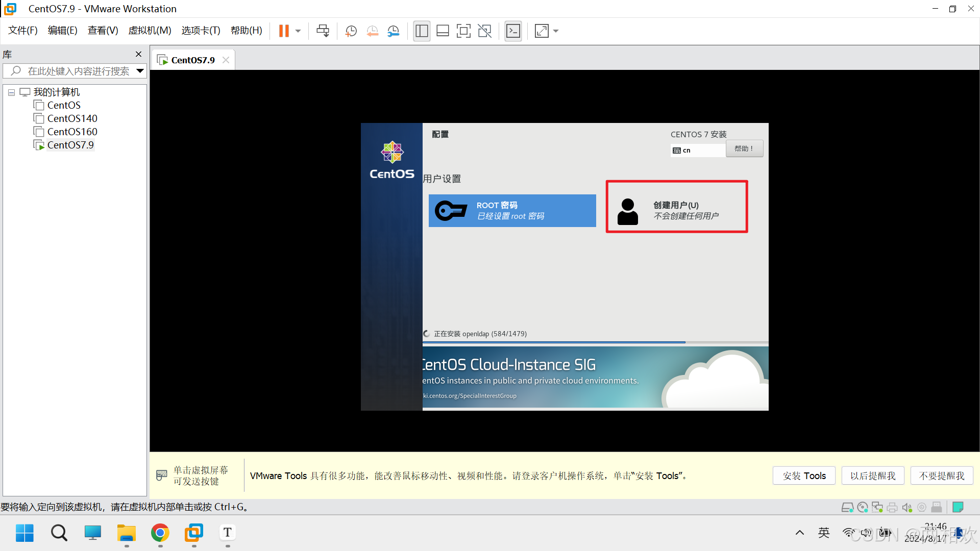Toggle the library sidebar panel
Viewport: 980px width, 551px height.
tap(422, 31)
